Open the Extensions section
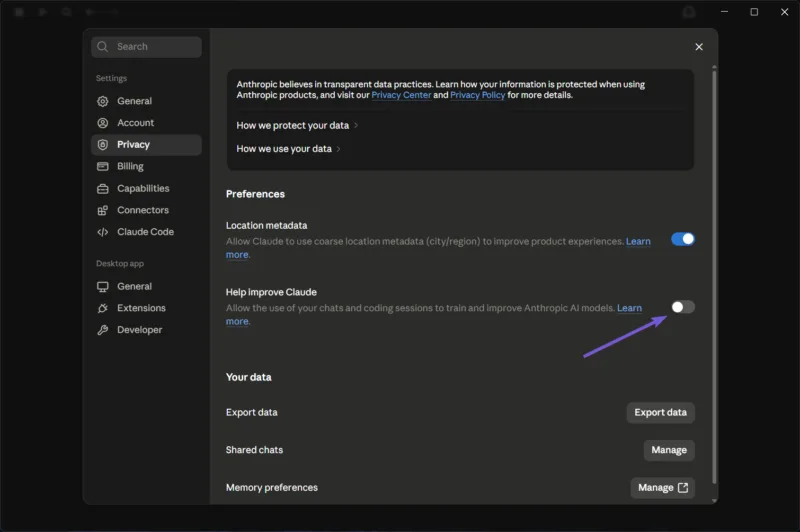The image size is (800, 532). [x=146, y=308]
